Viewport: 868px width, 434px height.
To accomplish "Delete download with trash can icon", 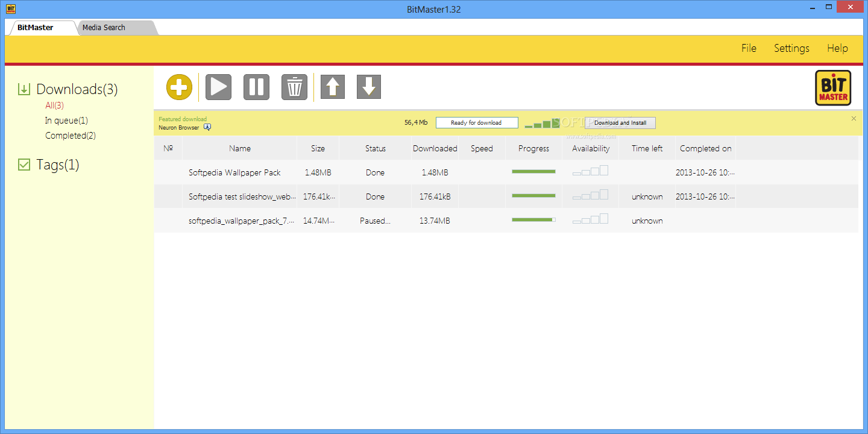I will pos(294,87).
